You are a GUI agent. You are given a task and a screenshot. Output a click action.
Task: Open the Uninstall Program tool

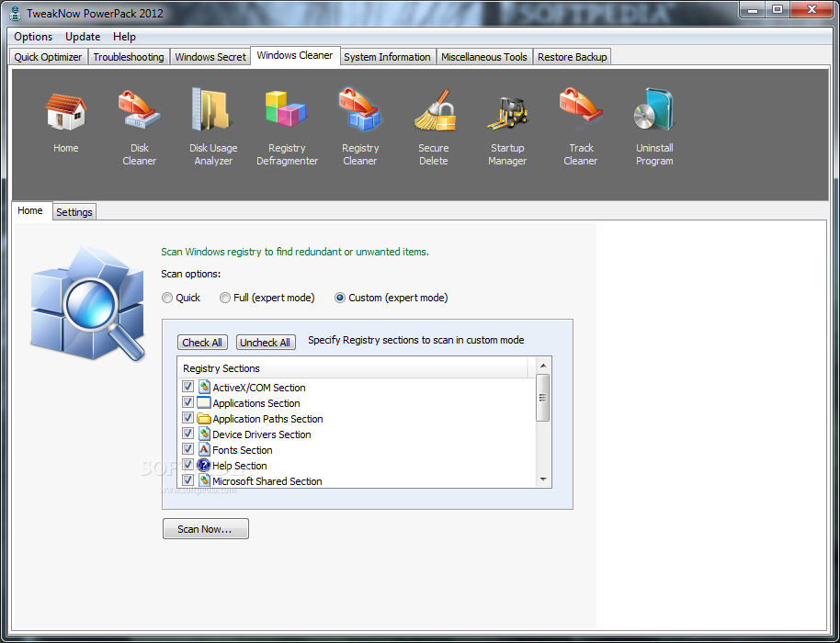(x=654, y=109)
